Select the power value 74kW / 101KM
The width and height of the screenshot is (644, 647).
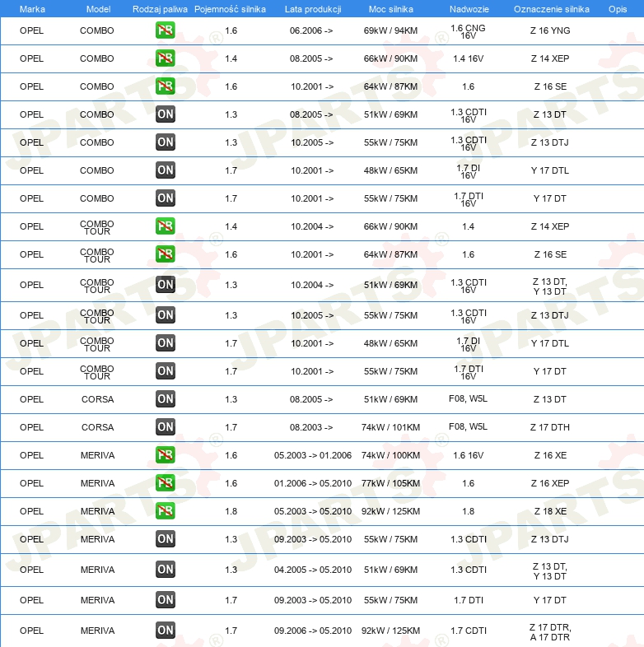pyautogui.click(x=390, y=427)
